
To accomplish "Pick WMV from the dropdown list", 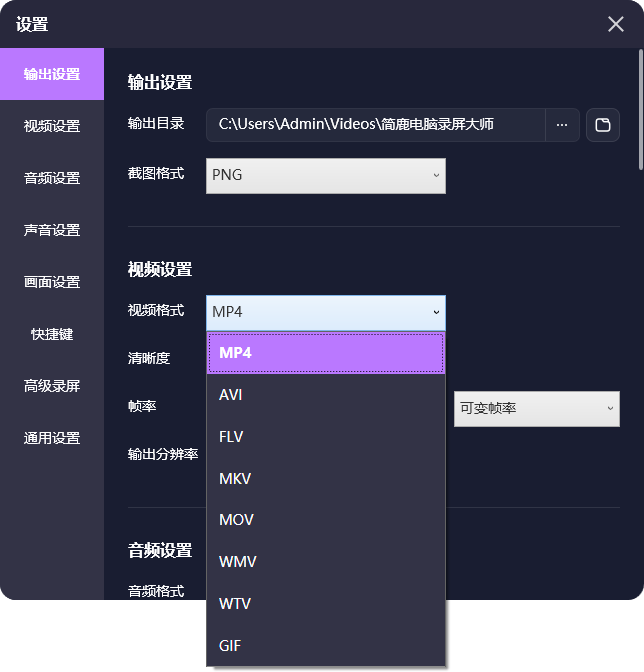I will [326, 561].
